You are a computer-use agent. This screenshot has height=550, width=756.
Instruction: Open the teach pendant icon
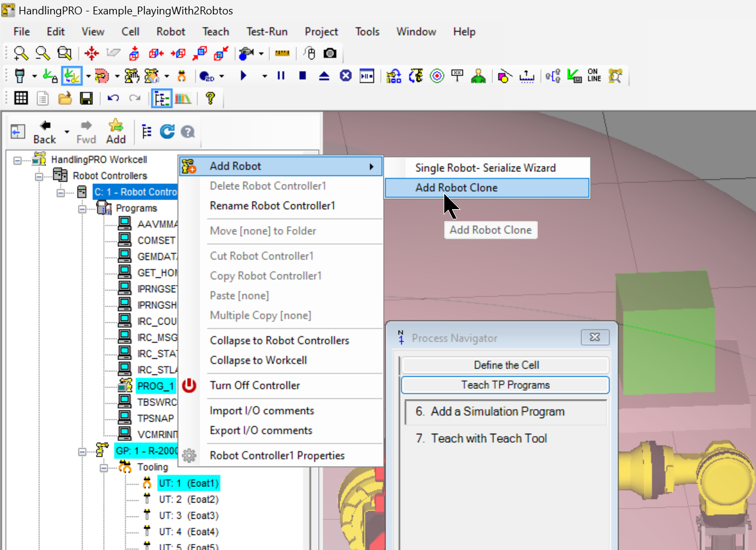click(x=20, y=76)
